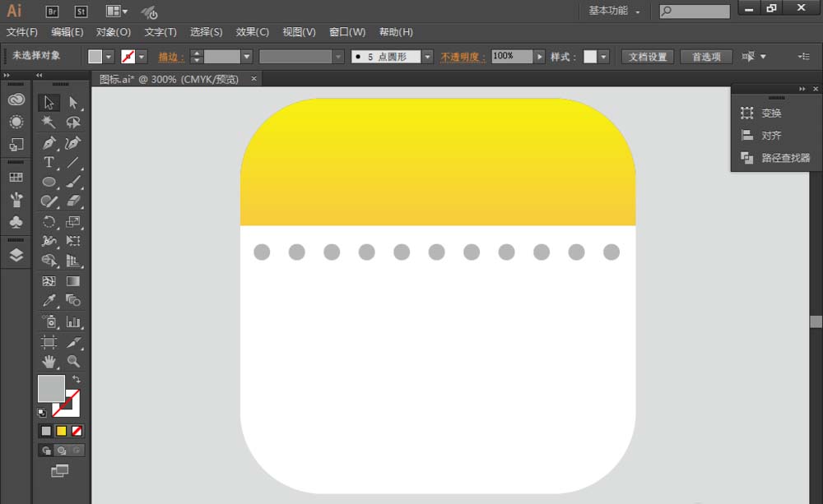
Task: Switch to Draw Behind mode
Action: [x=62, y=451]
